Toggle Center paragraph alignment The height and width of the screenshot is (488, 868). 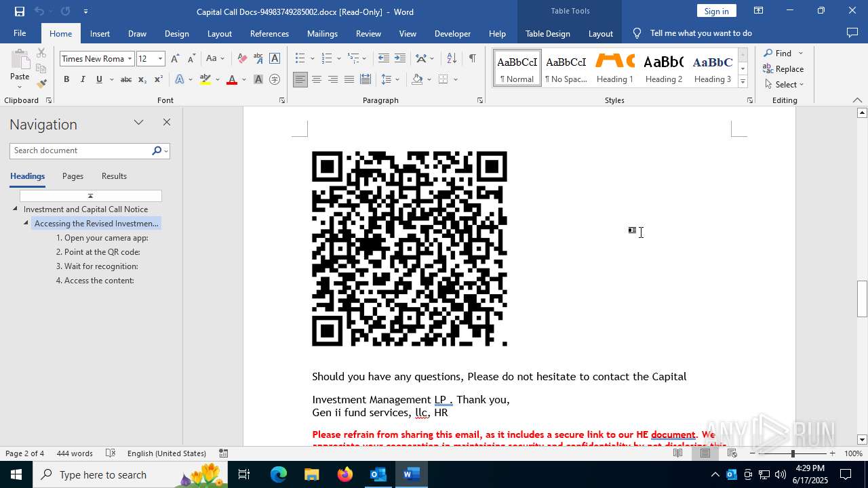point(316,79)
